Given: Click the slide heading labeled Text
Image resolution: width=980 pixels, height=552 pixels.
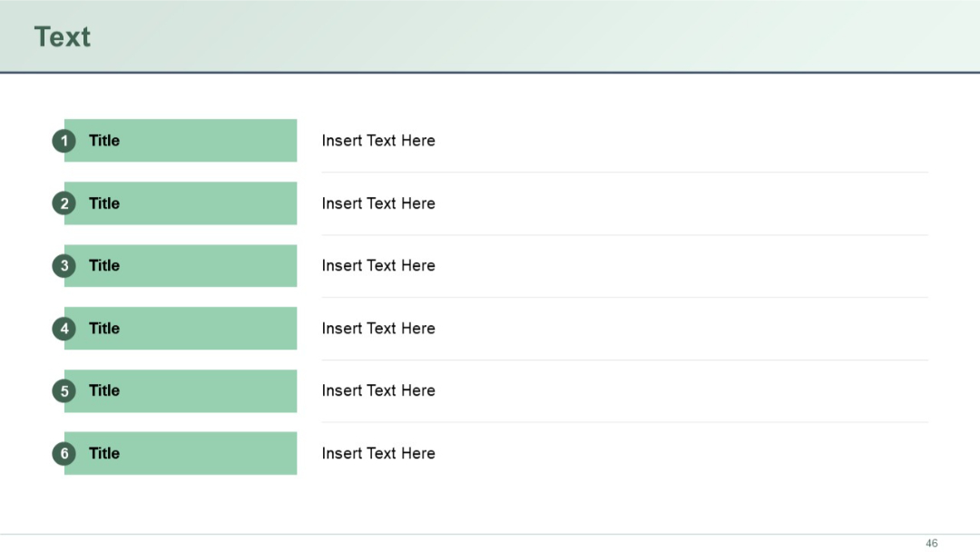Looking at the screenshot, I should [62, 36].
